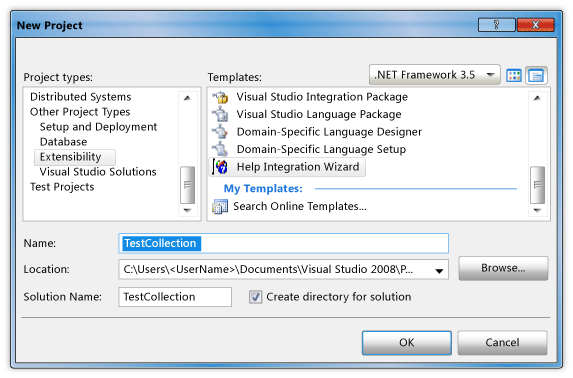Click into the Solution Name field
573x378 pixels.
[x=175, y=297]
